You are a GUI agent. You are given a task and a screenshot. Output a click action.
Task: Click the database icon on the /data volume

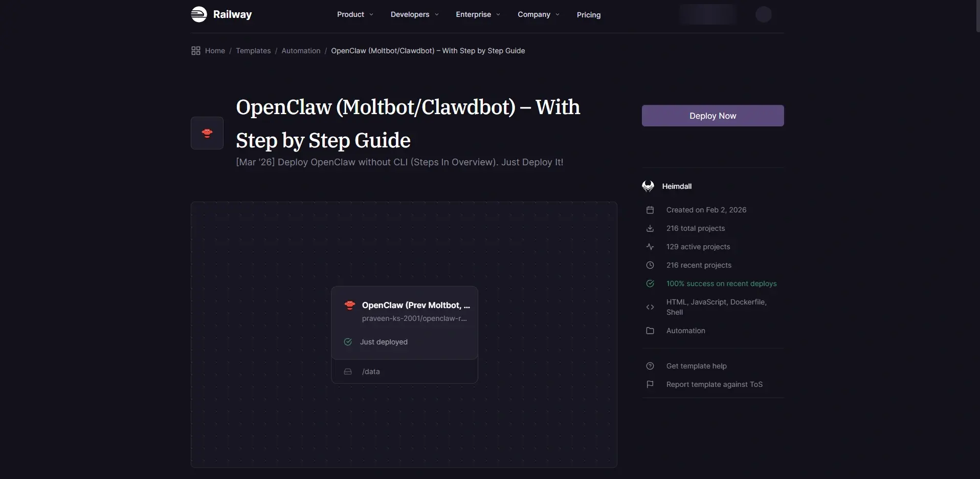coord(348,372)
